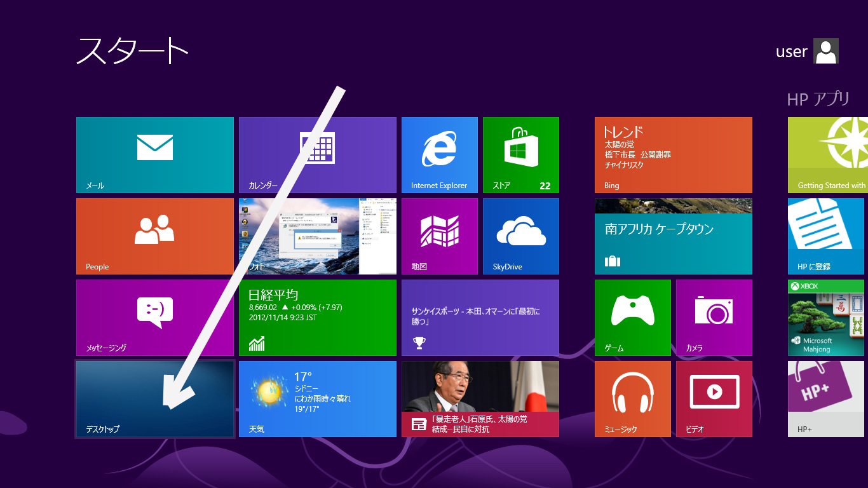
Task: Open the Photos tile showing desktop screenshot
Action: coord(318,236)
